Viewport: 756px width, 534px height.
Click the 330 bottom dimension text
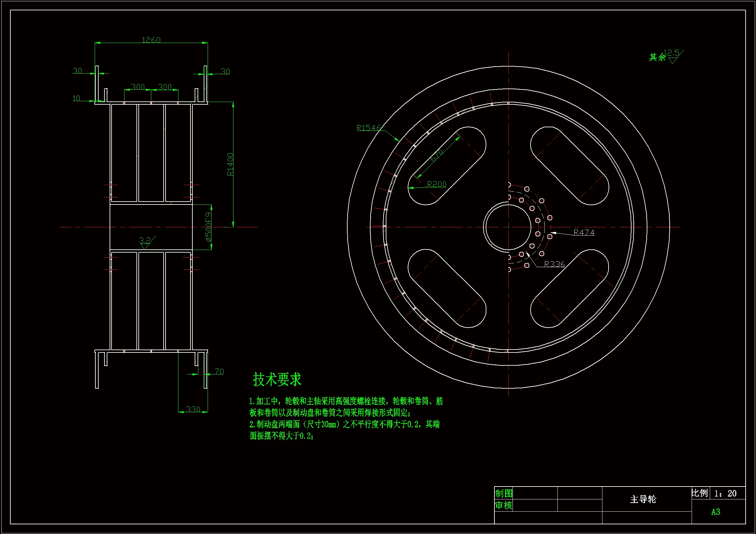[x=193, y=409]
